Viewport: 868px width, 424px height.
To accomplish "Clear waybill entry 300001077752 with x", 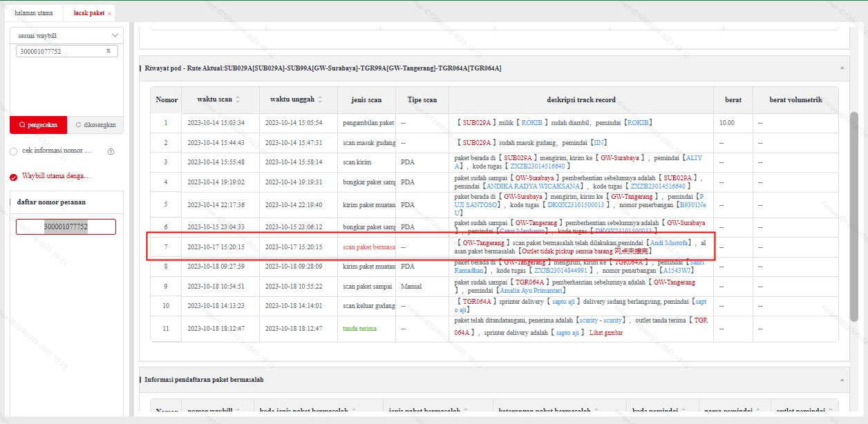I will [108, 51].
